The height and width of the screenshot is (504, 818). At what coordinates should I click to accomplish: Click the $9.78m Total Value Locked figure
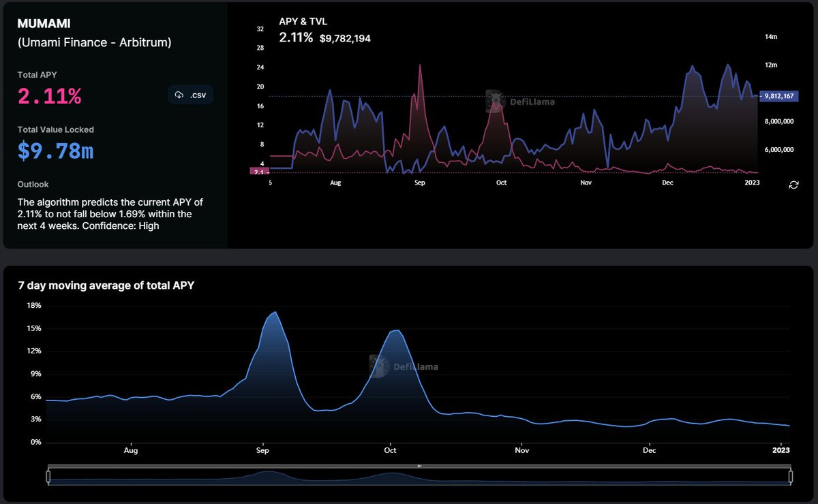click(56, 151)
